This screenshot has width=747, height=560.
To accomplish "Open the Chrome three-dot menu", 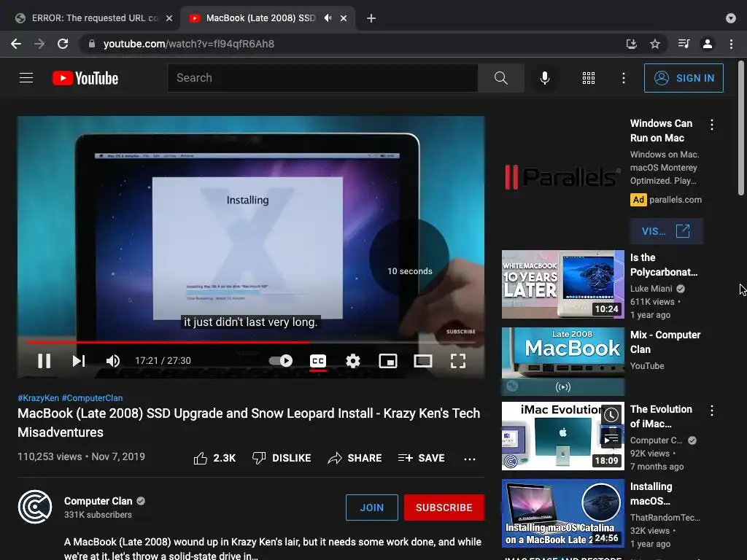I will click(x=731, y=44).
